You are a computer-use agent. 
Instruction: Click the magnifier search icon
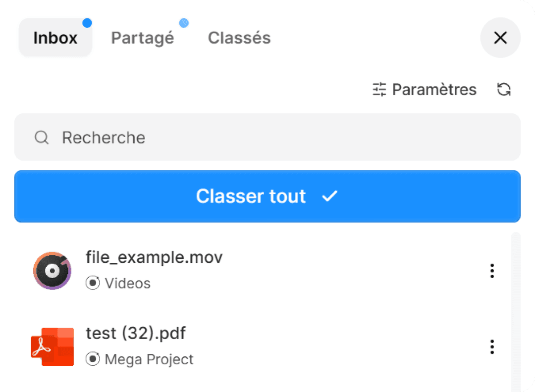pyautogui.click(x=42, y=138)
